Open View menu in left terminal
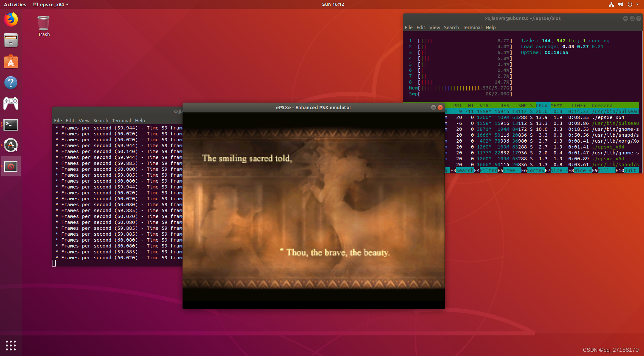 (x=84, y=121)
